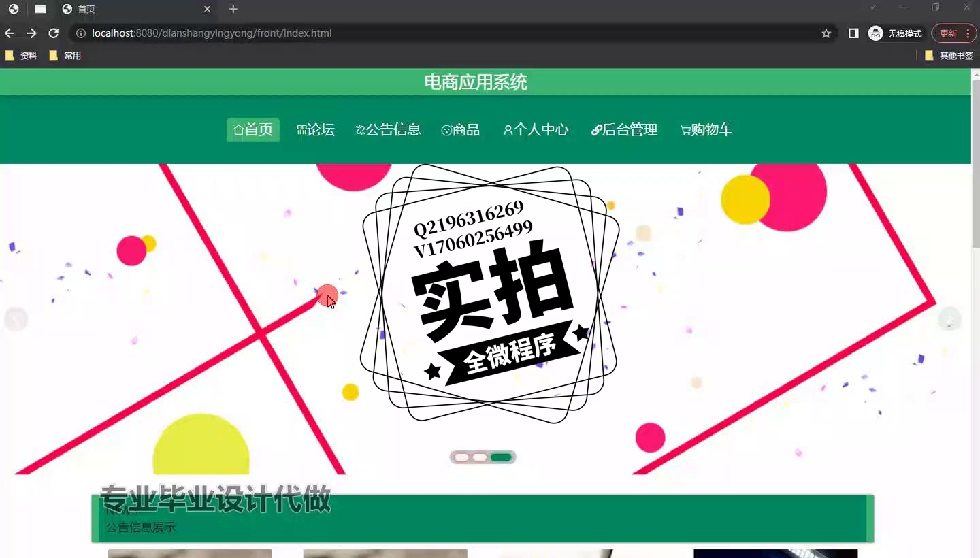Go back to the previous page
980x558 pixels.
click(x=10, y=33)
